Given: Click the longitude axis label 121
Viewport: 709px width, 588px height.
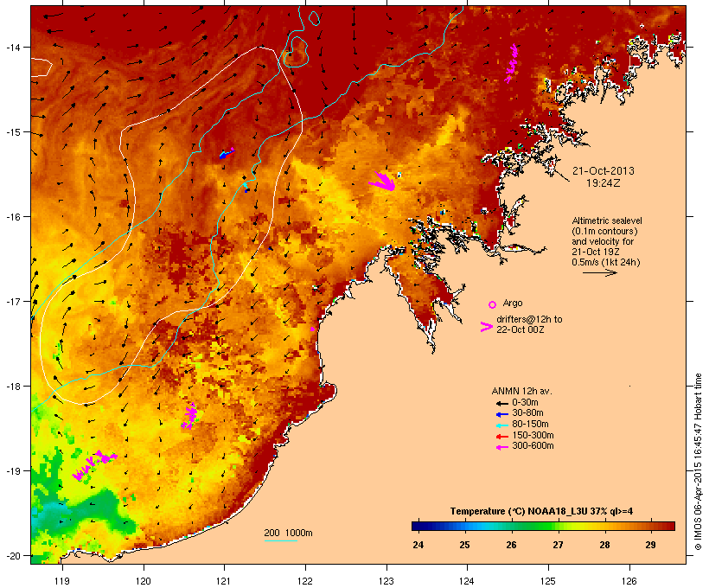Looking at the screenshot, I should [x=224, y=581].
